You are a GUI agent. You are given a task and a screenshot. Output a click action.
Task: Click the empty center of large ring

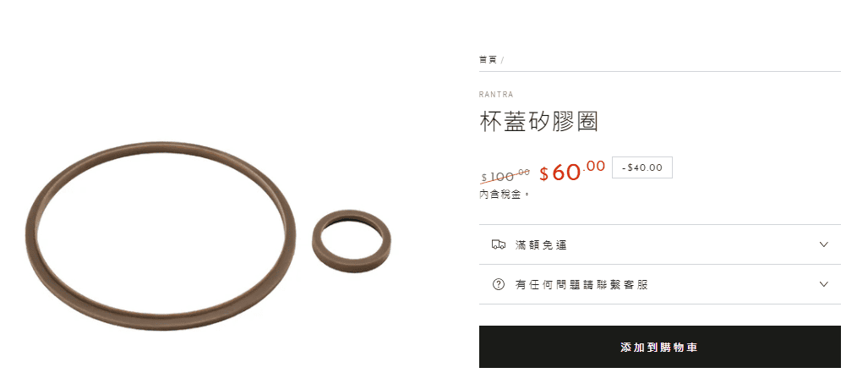coord(161,232)
